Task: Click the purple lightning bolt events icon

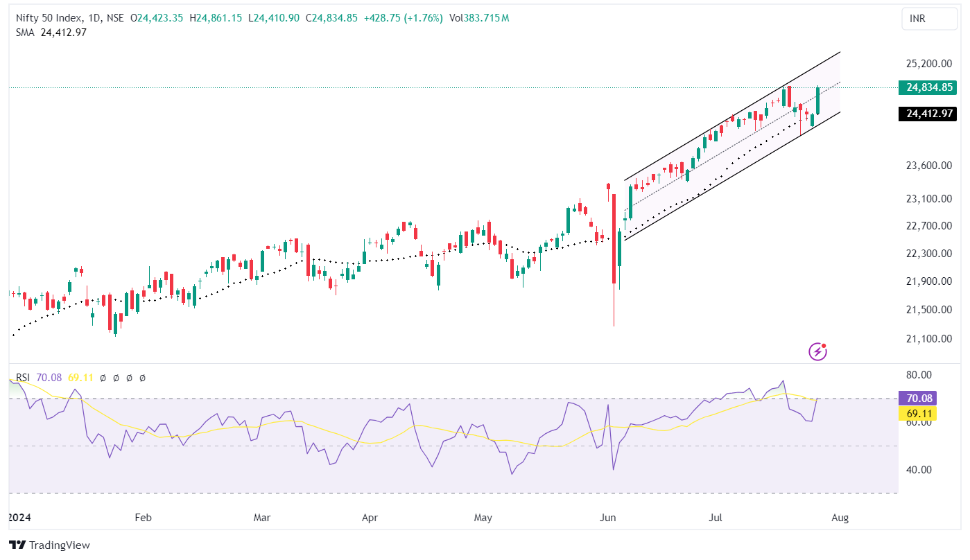Action: click(818, 351)
